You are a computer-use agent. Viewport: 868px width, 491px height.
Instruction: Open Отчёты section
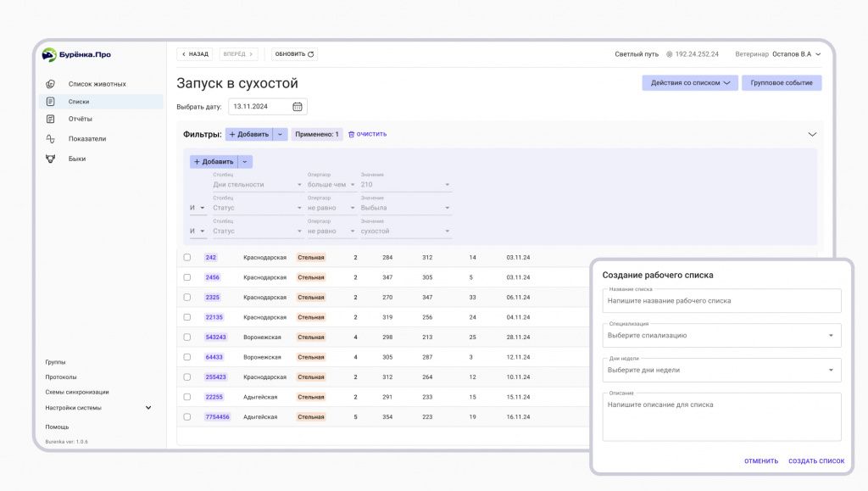pyautogui.click(x=81, y=119)
